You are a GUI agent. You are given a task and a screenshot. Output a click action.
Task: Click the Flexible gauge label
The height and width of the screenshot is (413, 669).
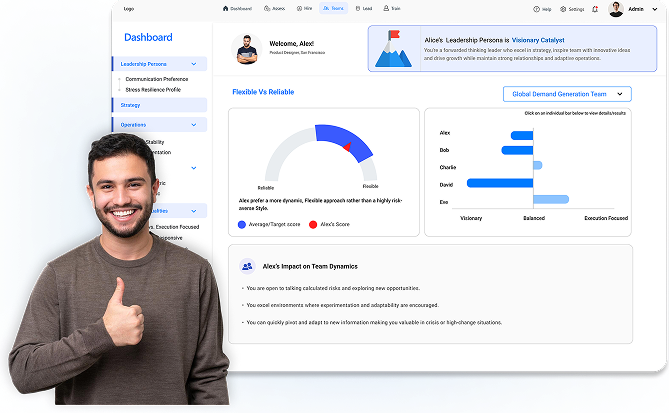click(x=370, y=186)
